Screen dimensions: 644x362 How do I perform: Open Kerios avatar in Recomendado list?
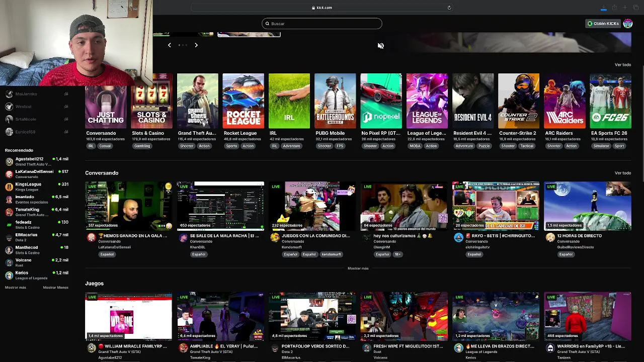[9, 276]
